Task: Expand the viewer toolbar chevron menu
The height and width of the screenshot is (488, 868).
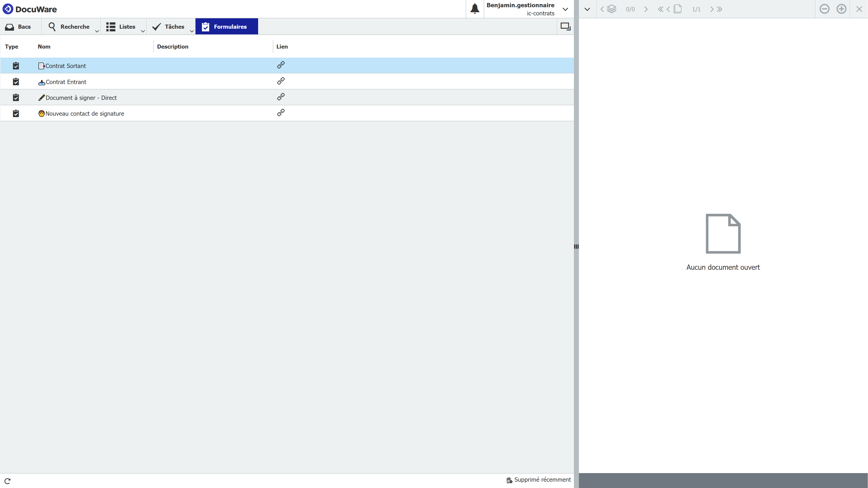Action: [x=587, y=9]
